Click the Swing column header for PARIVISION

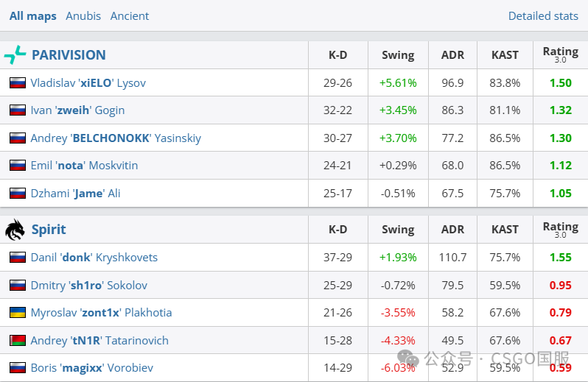pos(398,55)
